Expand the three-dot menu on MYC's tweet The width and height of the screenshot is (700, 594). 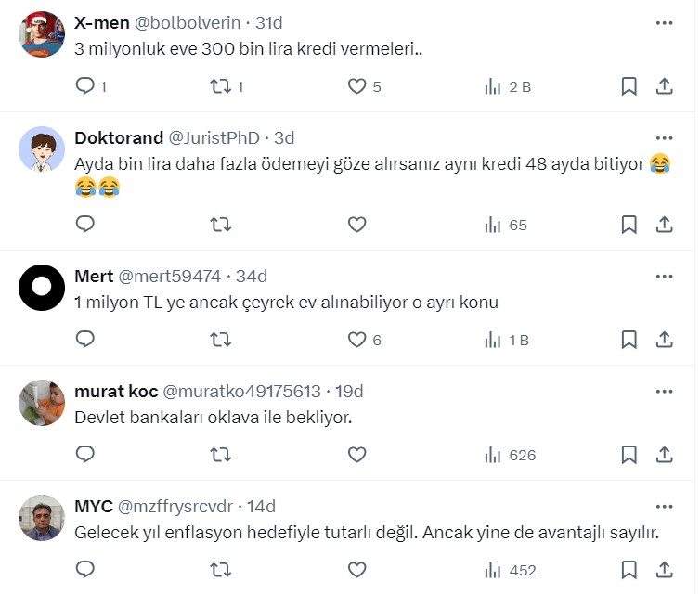[665, 507]
